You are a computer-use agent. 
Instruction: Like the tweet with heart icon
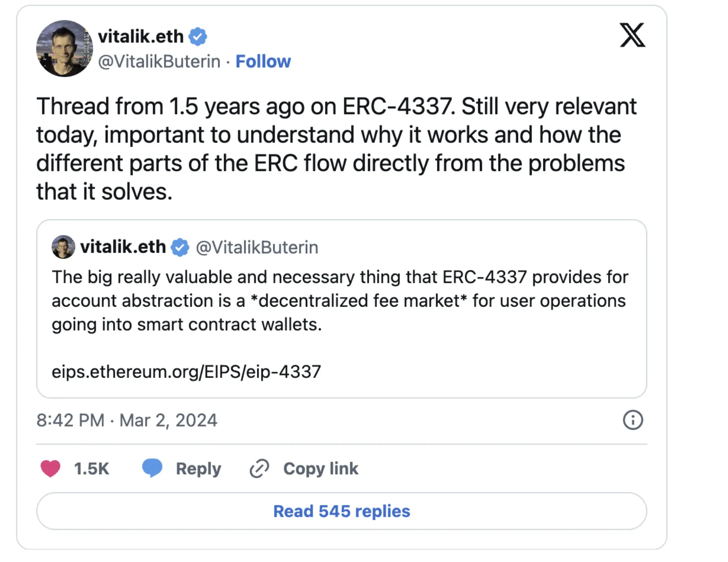click(50, 468)
